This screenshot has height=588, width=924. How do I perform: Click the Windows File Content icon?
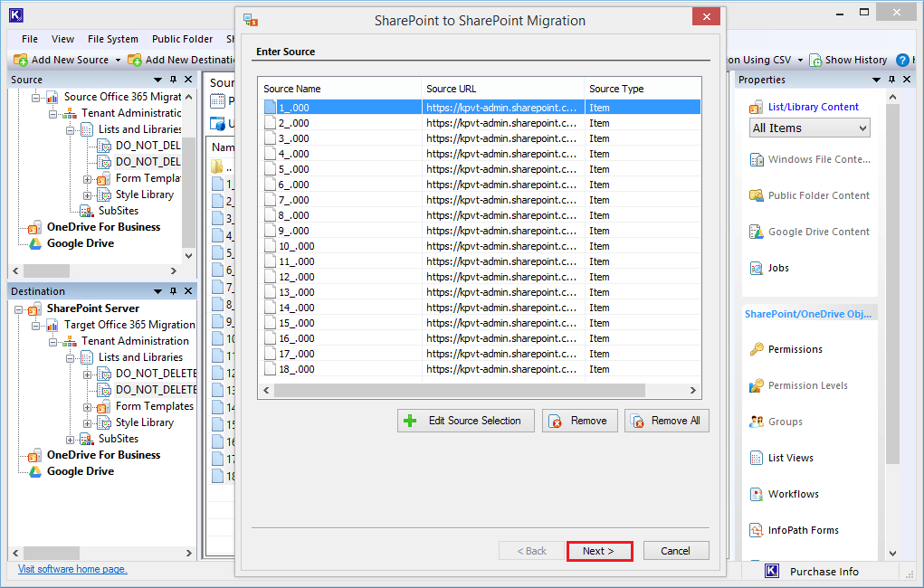pyautogui.click(x=756, y=160)
